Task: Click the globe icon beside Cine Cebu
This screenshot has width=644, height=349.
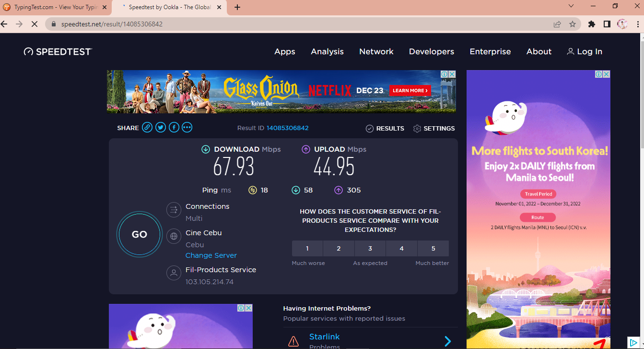Action: pyautogui.click(x=174, y=236)
